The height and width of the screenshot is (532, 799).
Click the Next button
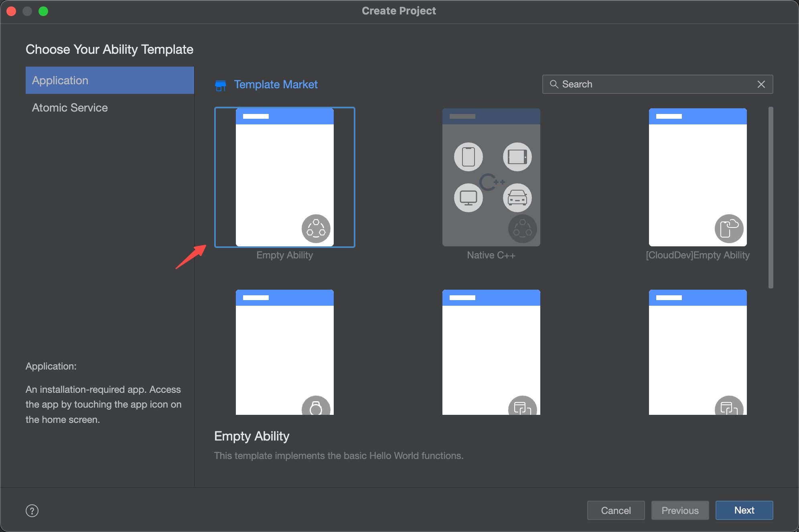click(744, 510)
